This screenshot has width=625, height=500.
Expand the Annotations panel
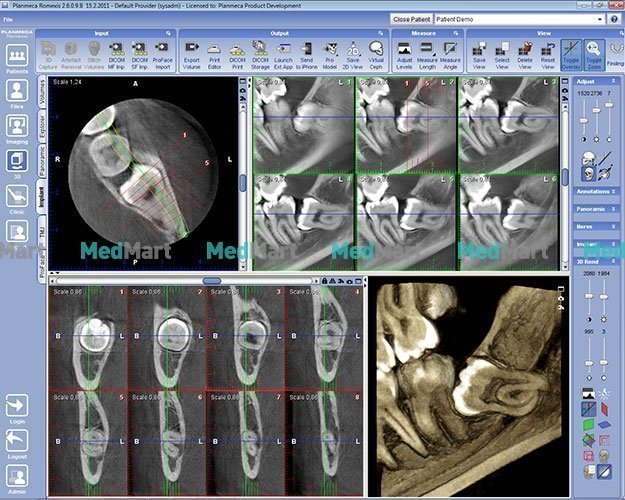click(613, 191)
